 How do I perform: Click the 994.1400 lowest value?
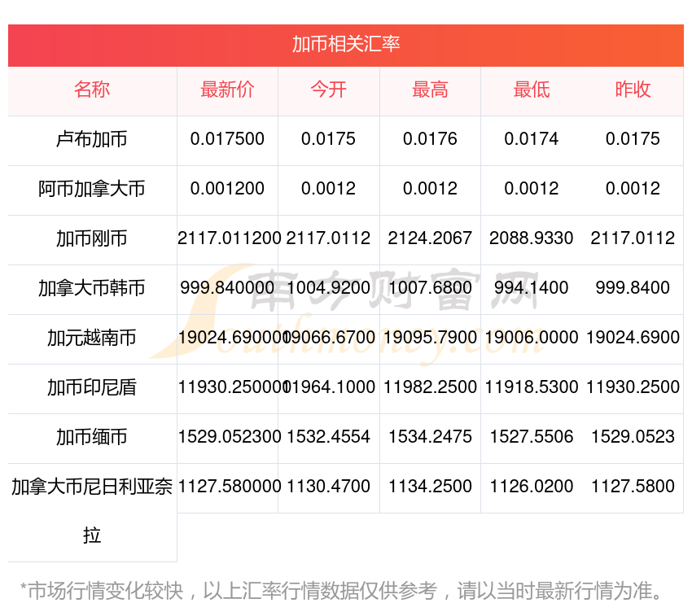point(532,288)
